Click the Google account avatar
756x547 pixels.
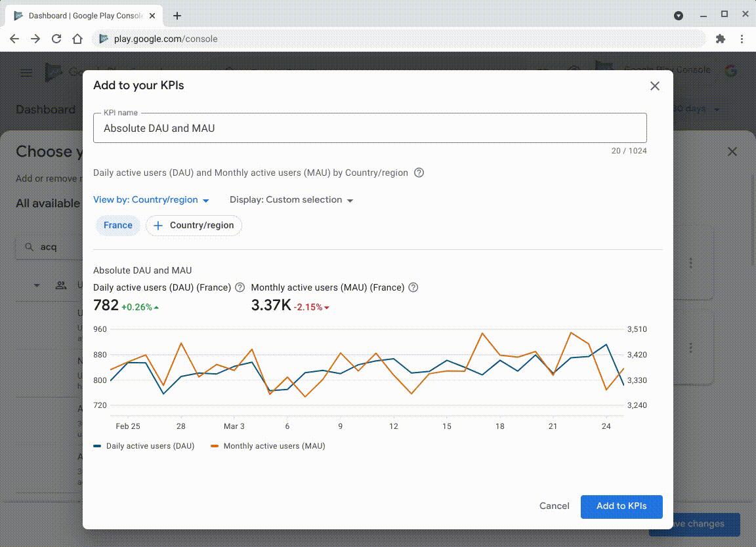[731, 71]
